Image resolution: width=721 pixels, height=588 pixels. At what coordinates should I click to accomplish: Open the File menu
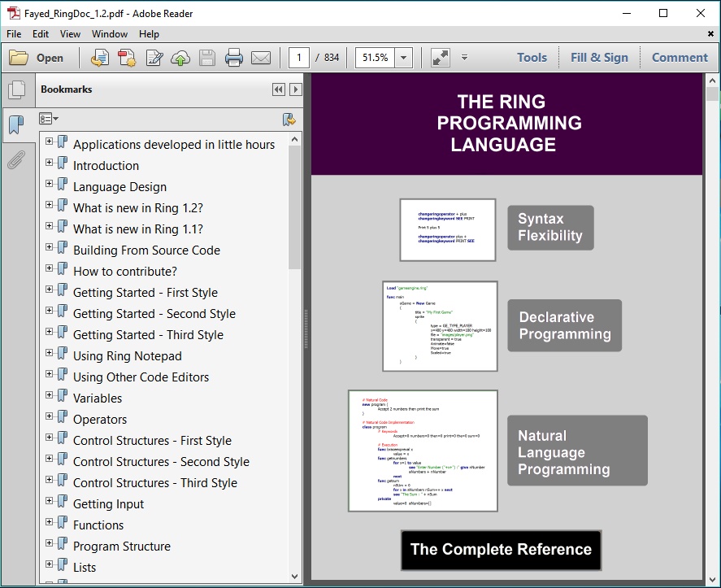tap(14, 34)
